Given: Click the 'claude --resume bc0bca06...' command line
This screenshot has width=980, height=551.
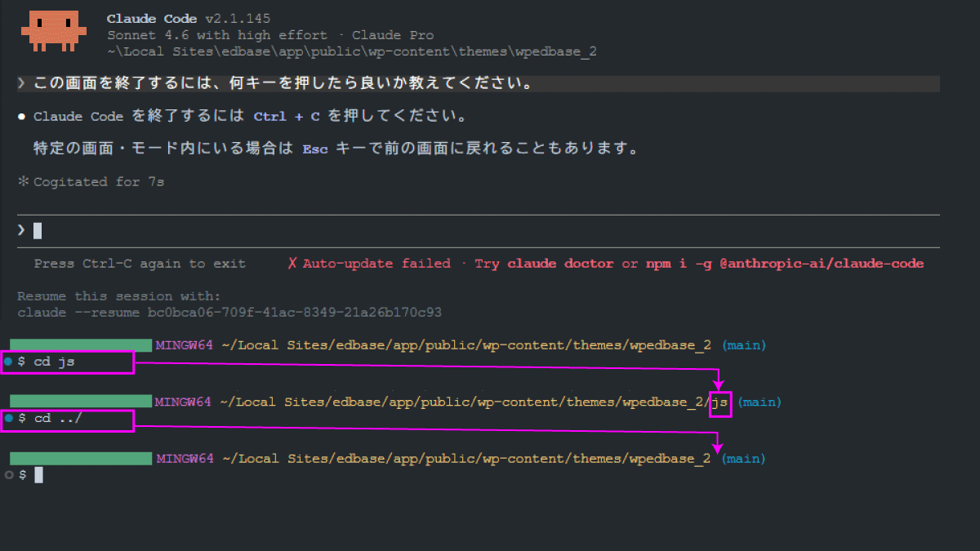Looking at the screenshot, I should point(229,313).
